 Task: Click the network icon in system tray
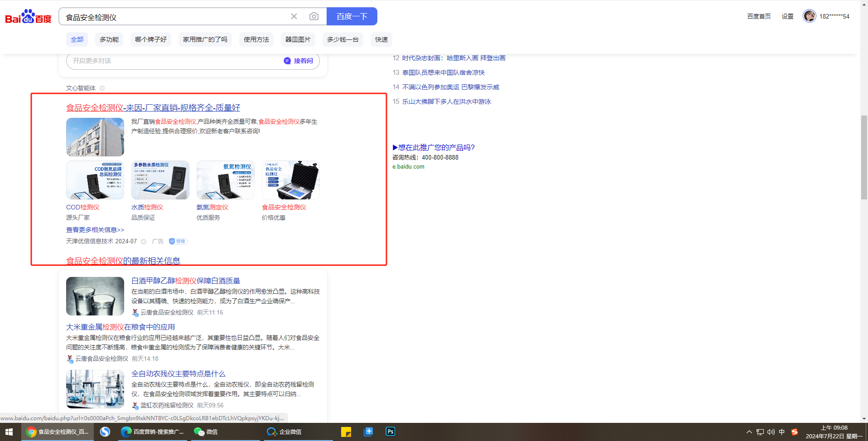point(760,432)
